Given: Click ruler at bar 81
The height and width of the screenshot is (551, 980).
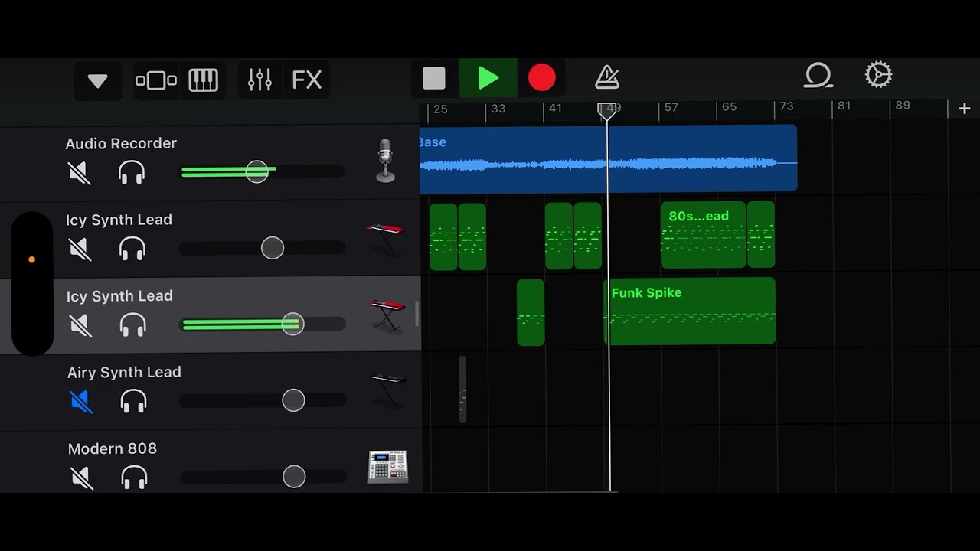Looking at the screenshot, I should click(844, 106).
